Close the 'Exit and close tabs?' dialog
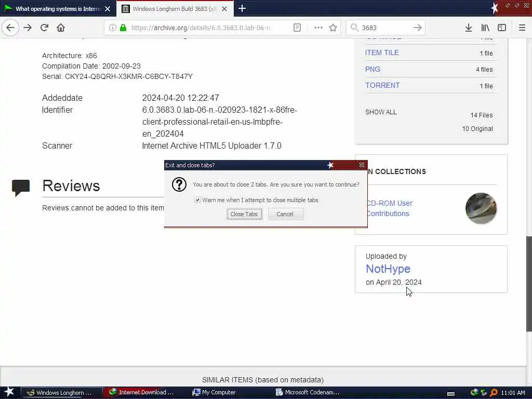This screenshot has width=532, height=399. tap(362, 165)
